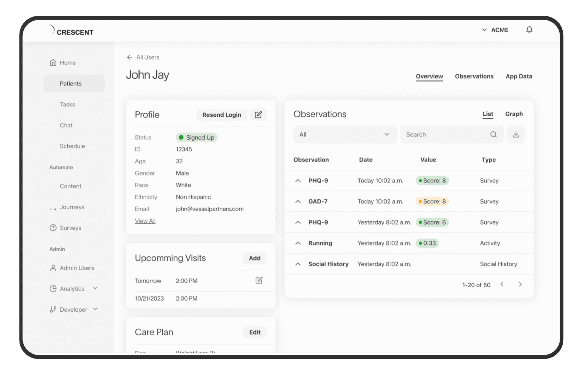Click the download observations icon

[516, 135]
